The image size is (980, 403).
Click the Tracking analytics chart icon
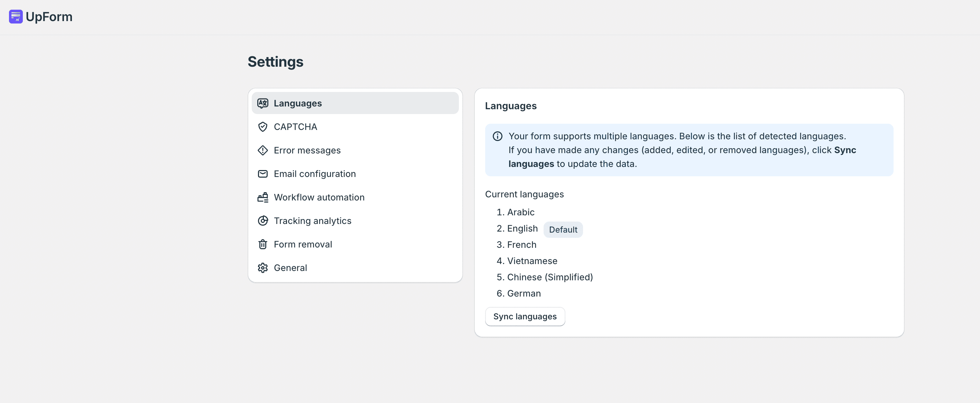point(262,221)
